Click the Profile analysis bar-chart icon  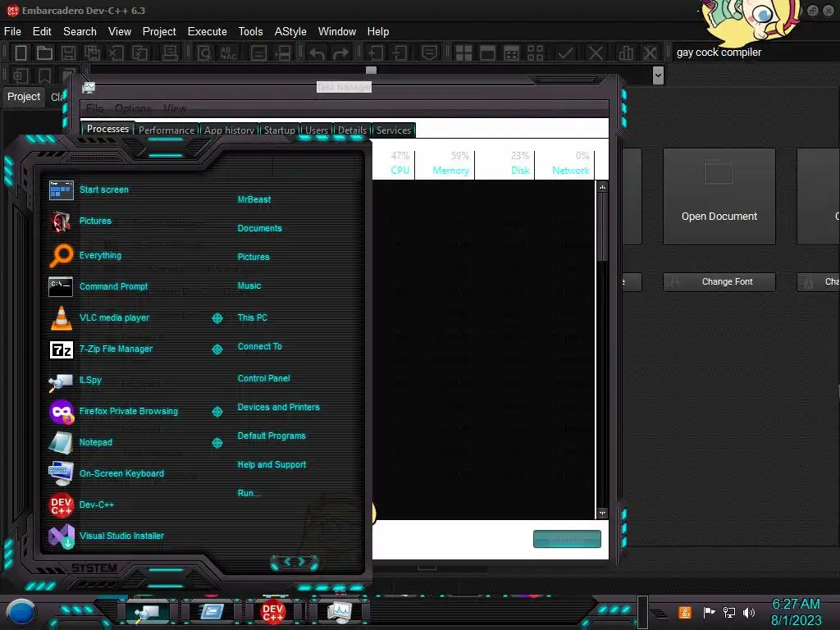click(x=625, y=52)
